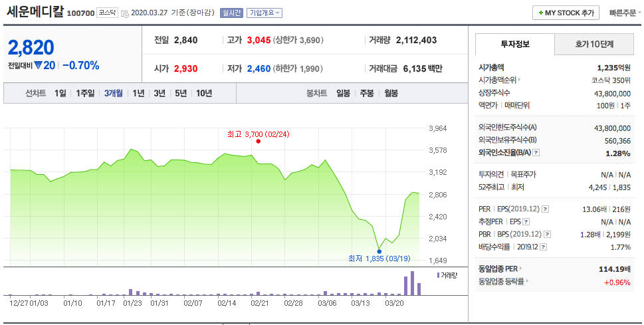Open the 빠른주문 quick order dropdown
The image size is (644, 325).
point(625,13)
